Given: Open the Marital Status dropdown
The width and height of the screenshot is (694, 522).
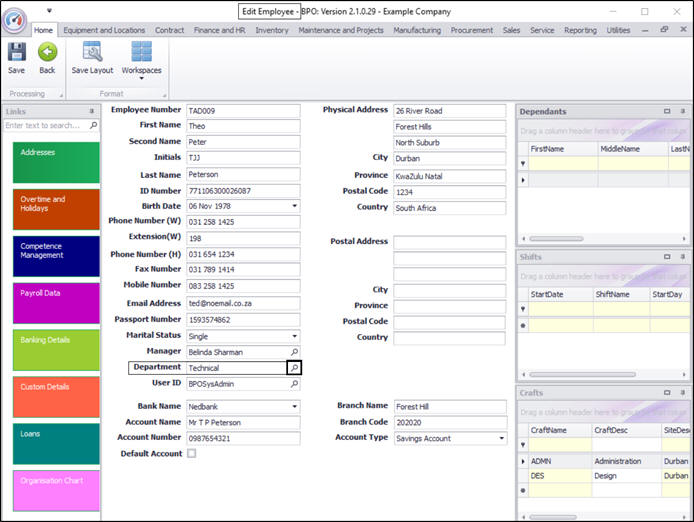Looking at the screenshot, I should click(294, 336).
